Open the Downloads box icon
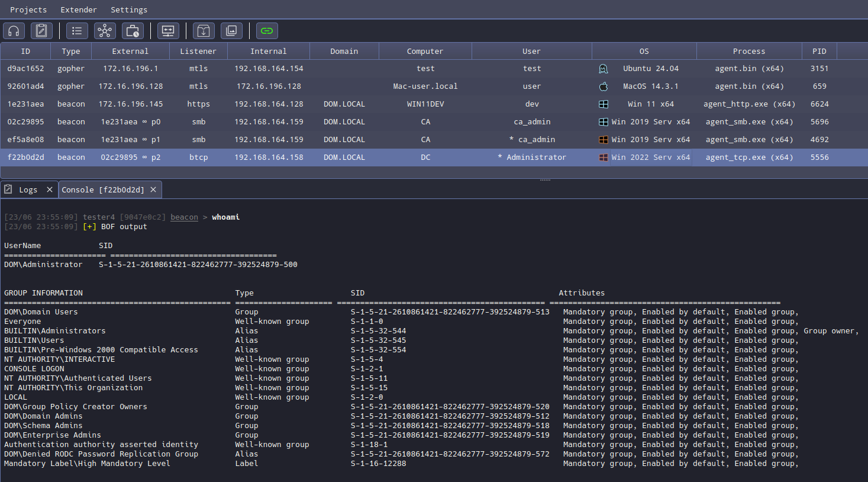 (204, 31)
